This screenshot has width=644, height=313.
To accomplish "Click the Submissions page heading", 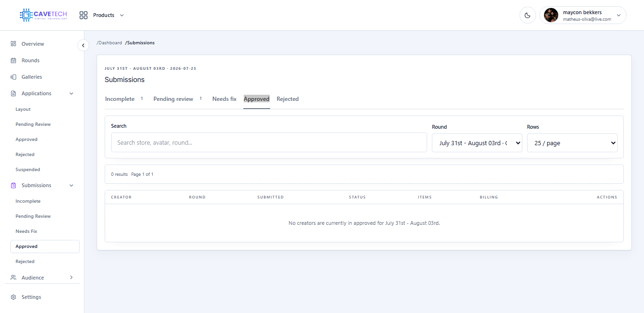I will pos(124,80).
